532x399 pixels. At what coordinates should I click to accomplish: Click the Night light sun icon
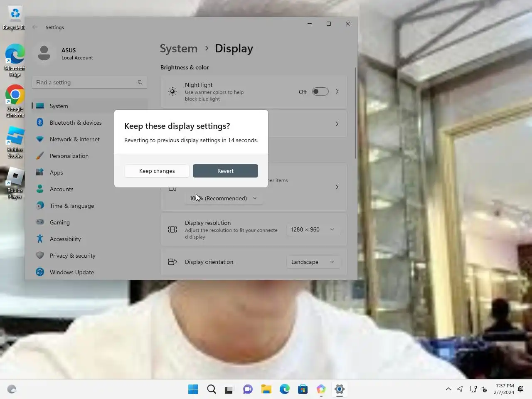coord(172,91)
